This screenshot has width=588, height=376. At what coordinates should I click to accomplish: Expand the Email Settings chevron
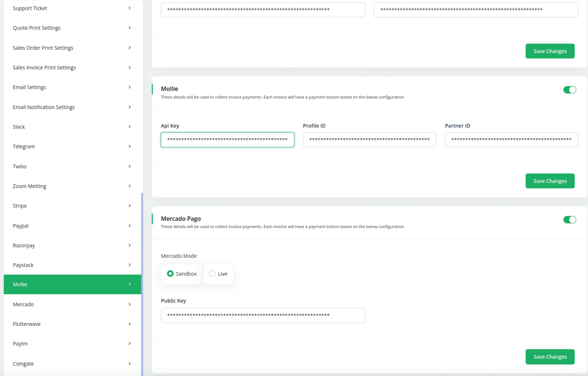pyautogui.click(x=130, y=87)
